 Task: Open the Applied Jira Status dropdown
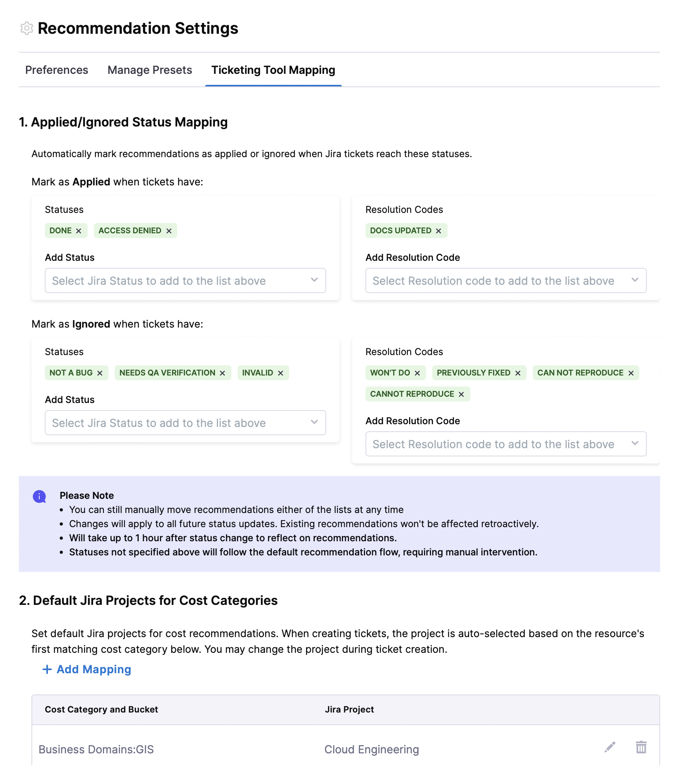click(x=185, y=280)
